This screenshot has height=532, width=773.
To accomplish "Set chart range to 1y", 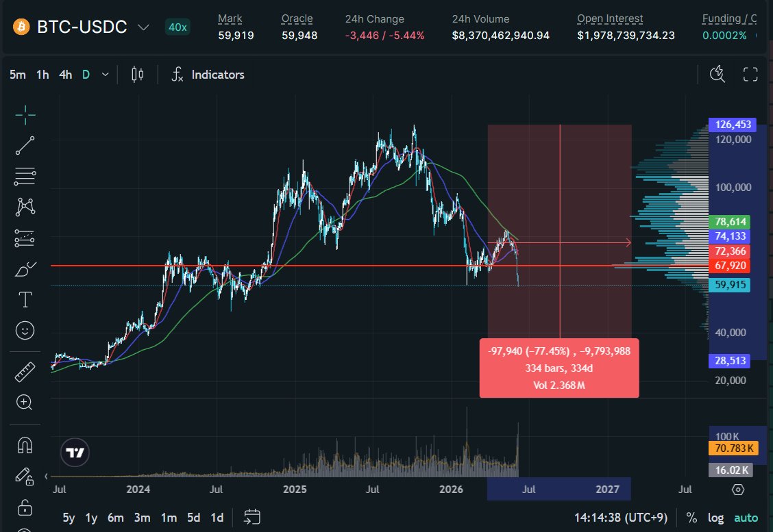I will coord(91,518).
